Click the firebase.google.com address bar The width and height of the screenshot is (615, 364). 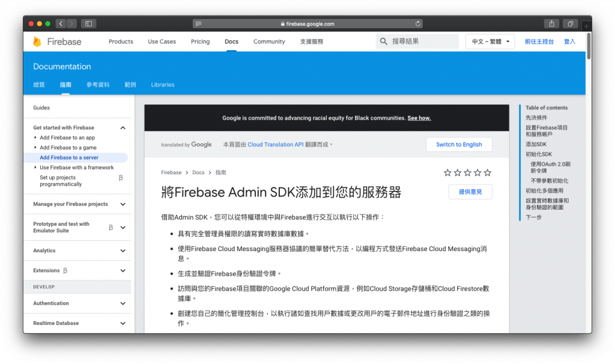(307, 24)
